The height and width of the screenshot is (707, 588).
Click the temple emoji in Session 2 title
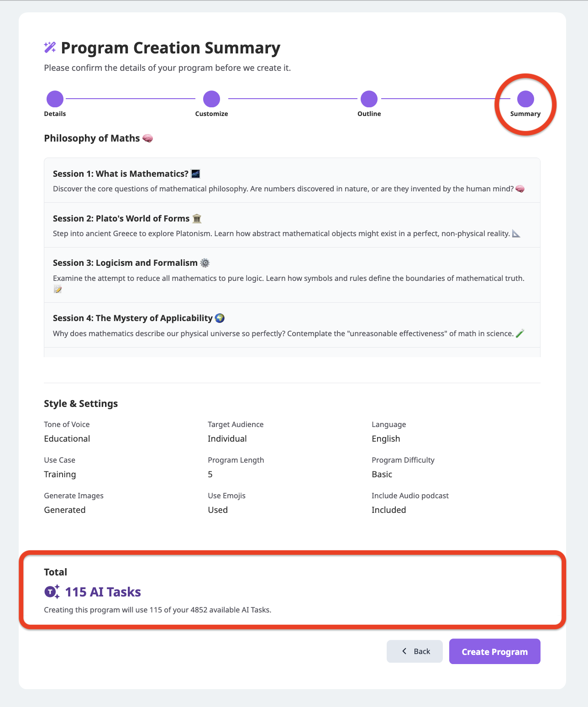(197, 218)
